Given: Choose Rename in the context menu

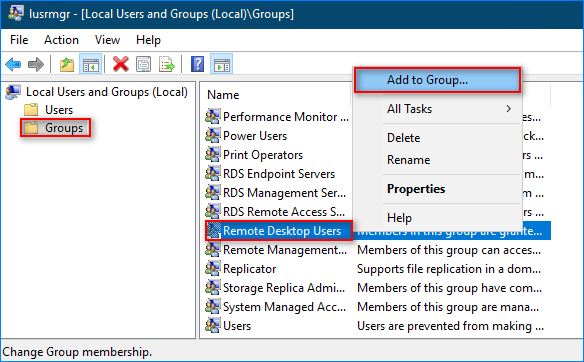Looking at the screenshot, I should point(409,160).
